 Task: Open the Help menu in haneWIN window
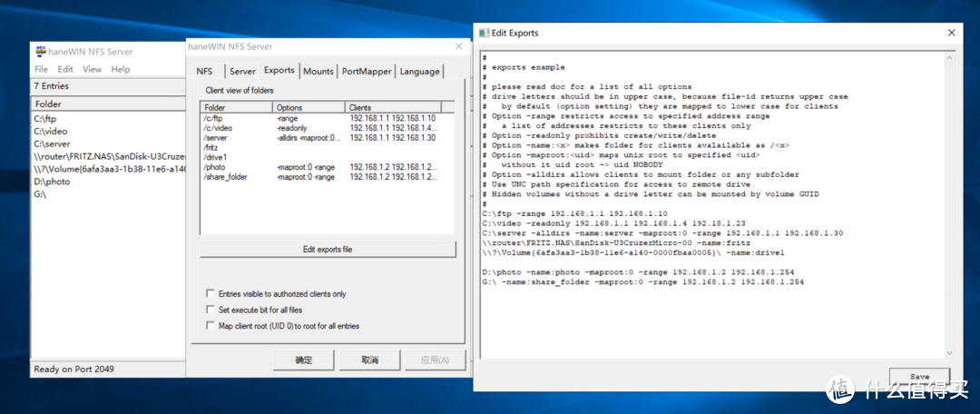121,69
